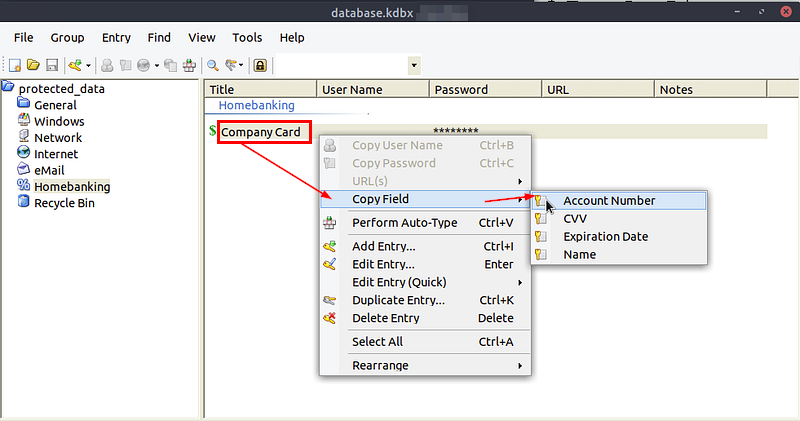This screenshot has width=800, height=421.
Task: Select the Windows group
Action: coord(59,121)
